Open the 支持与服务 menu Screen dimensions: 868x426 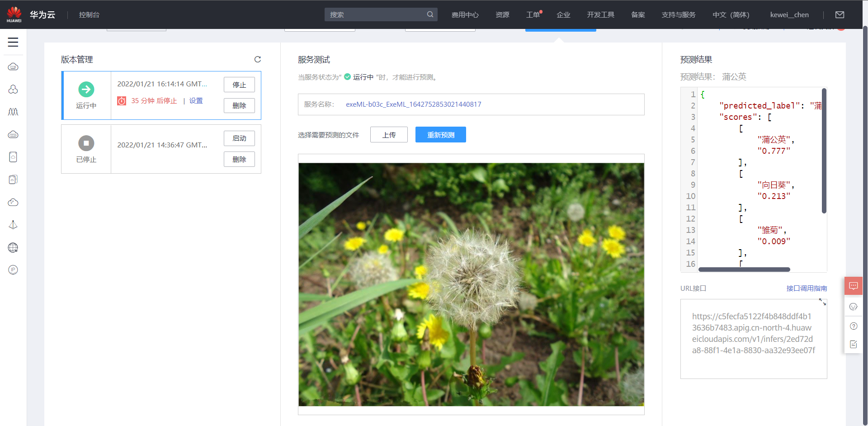tap(679, 14)
